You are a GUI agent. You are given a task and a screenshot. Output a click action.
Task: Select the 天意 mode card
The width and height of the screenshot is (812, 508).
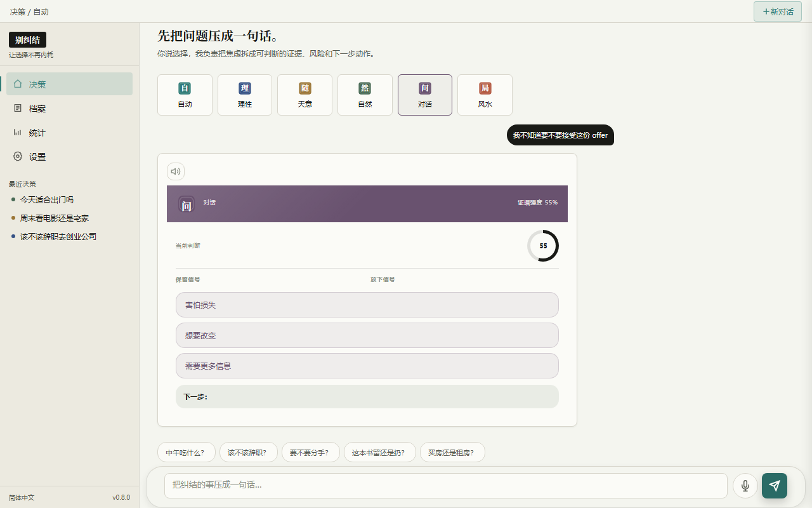[x=304, y=95]
